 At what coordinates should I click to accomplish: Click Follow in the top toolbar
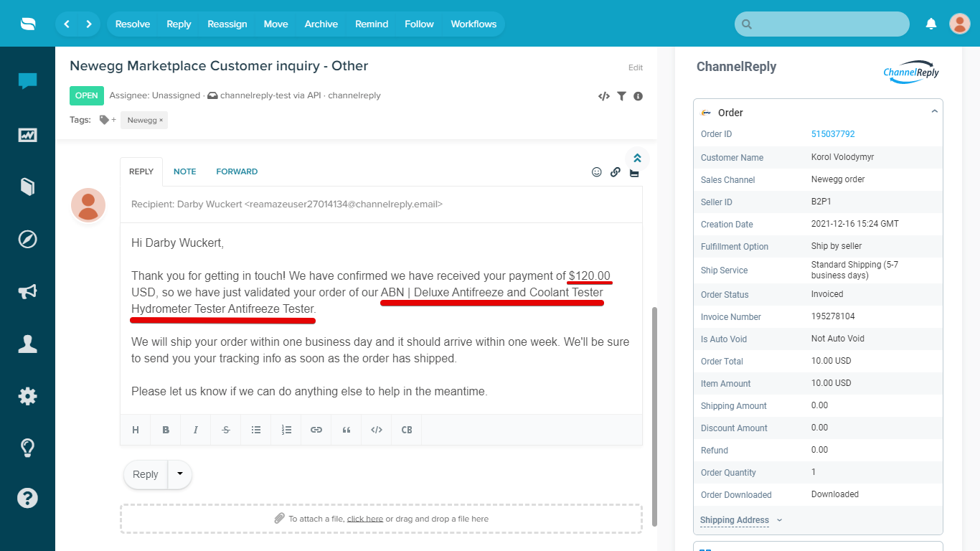(419, 24)
